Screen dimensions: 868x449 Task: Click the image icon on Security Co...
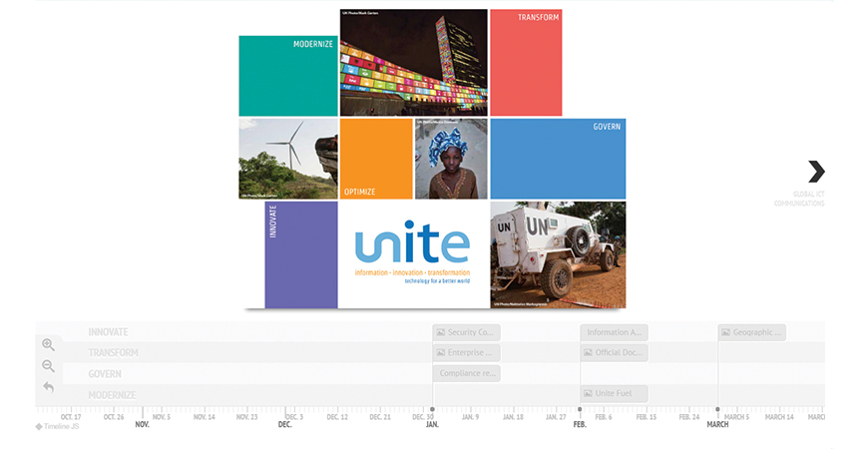tap(441, 332)
